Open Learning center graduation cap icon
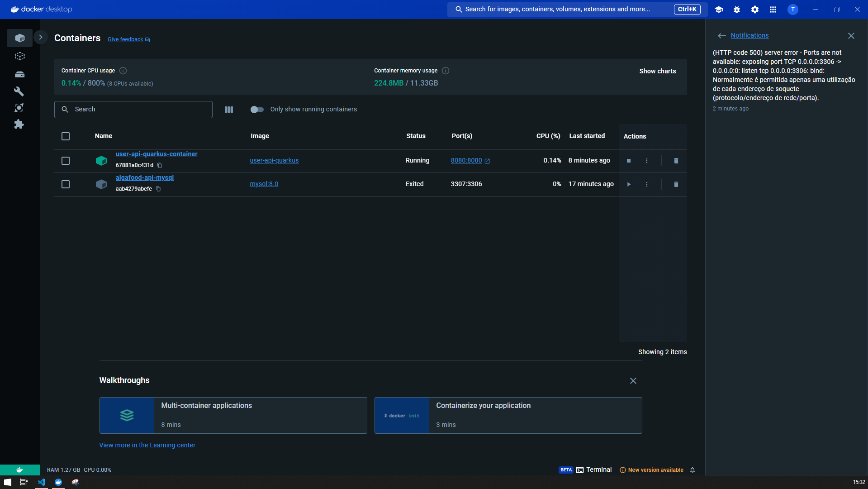 pyautogui.click(x=719, y=10)
